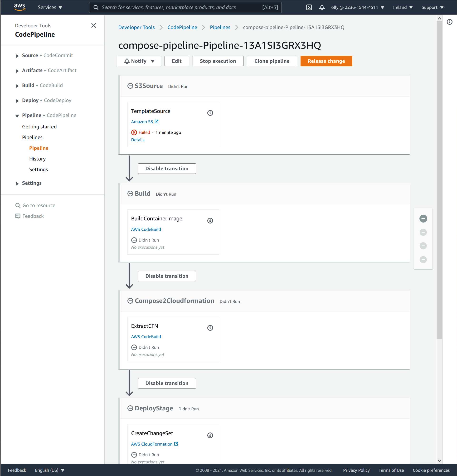This screenshot has width=457, height=476.
Task: Open the AWS CloudShell icon
Action: click(309, 7)
